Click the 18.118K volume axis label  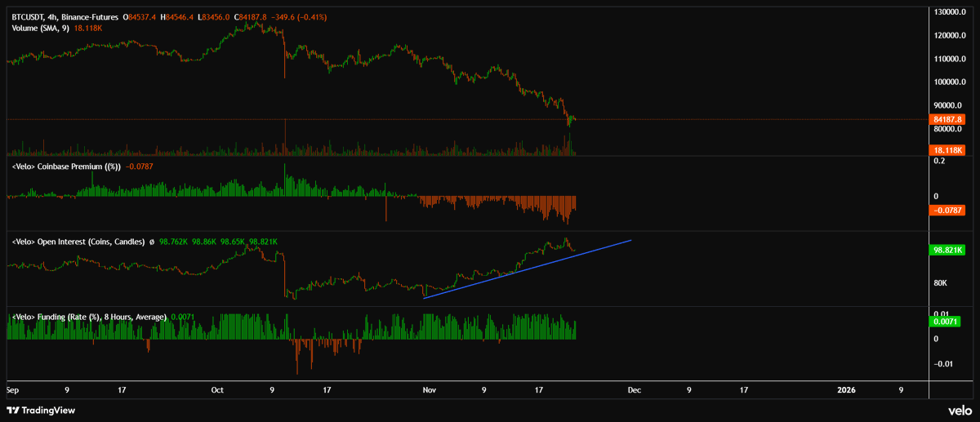948,150
